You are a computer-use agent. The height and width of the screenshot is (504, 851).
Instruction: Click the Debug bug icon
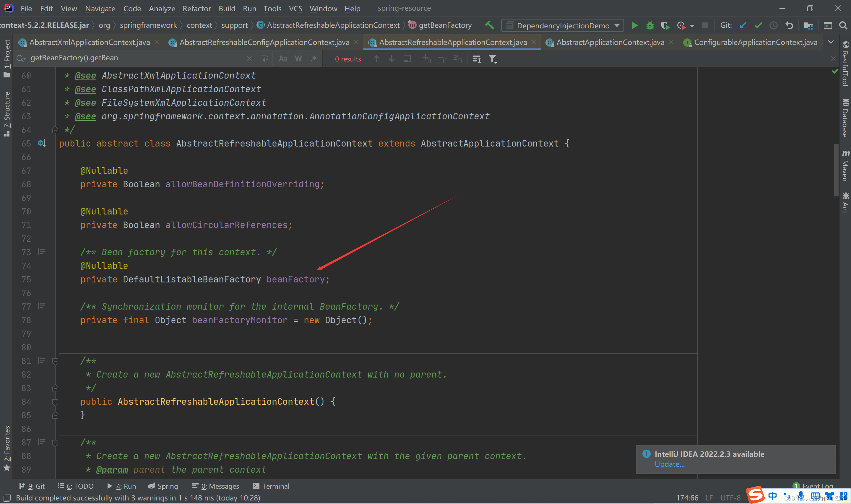coord(649,25)
